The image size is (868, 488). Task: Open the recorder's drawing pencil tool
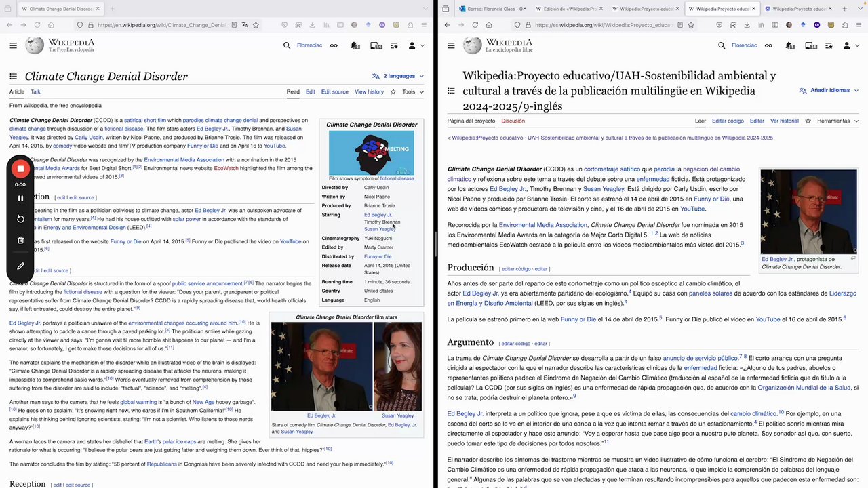tap(20, 266)
